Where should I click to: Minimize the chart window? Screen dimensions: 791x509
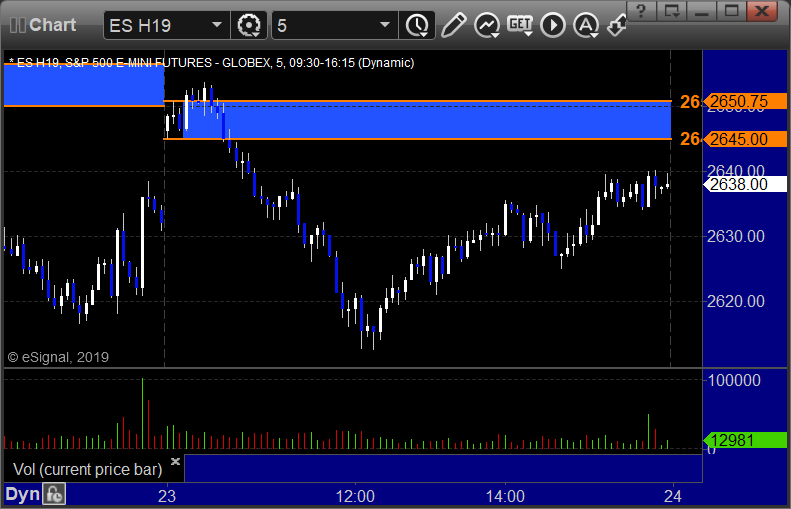pyautogui.click(x=701, y=11)
